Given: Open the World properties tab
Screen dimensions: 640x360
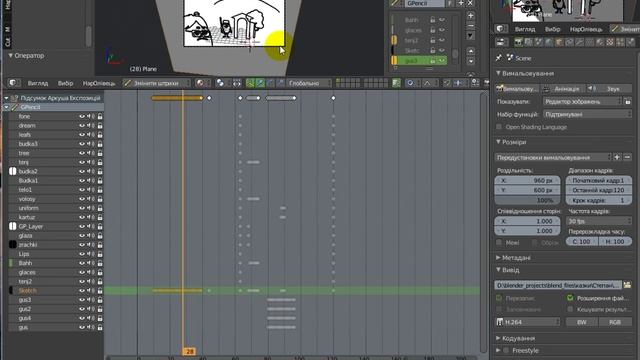Looking at the screenshot, I should (549, 42).
